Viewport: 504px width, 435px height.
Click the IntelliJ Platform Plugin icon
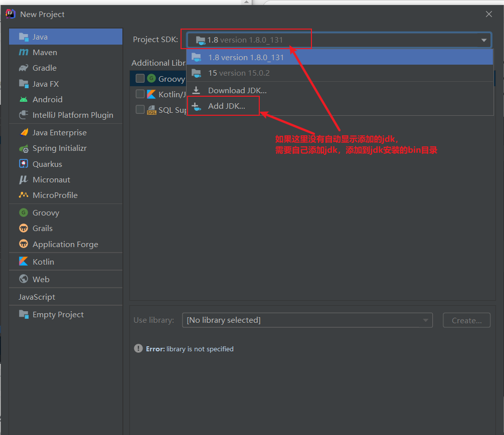24,115
